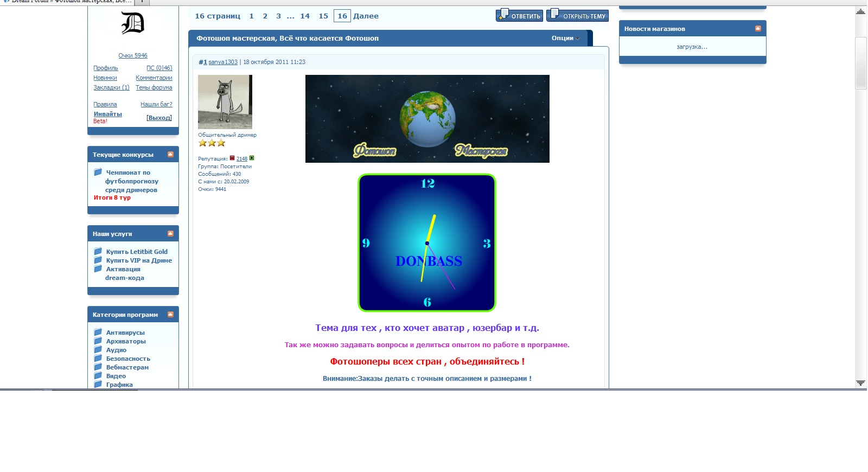Go to page 3 of the topic

pos(278,16)
